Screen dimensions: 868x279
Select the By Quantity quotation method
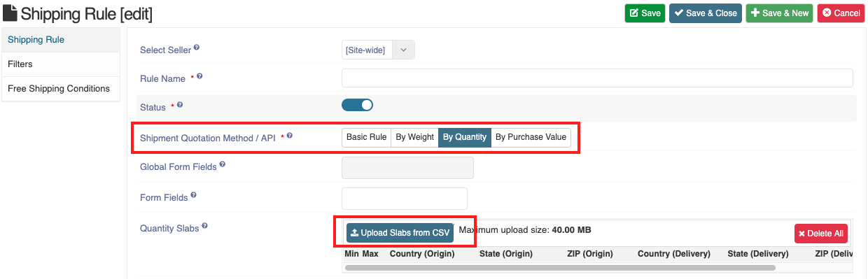(x=465, y=137)
